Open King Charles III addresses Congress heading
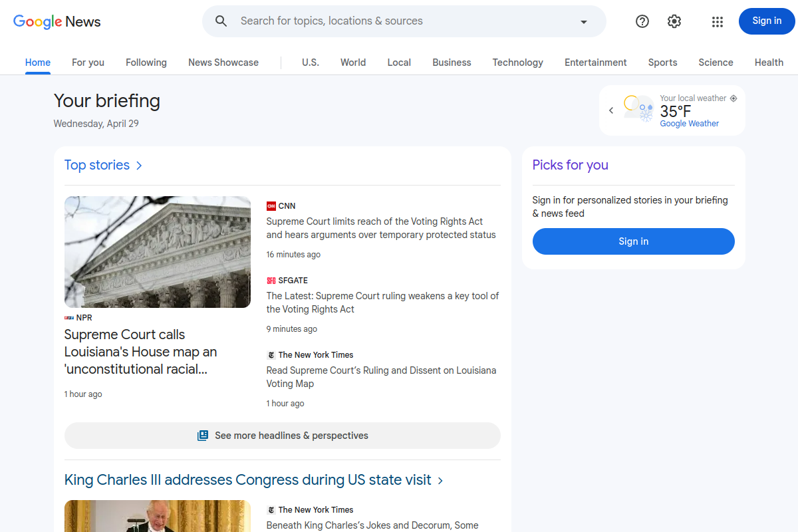Image resolution: width=798 pixels, height=532 pixels. 248,479
